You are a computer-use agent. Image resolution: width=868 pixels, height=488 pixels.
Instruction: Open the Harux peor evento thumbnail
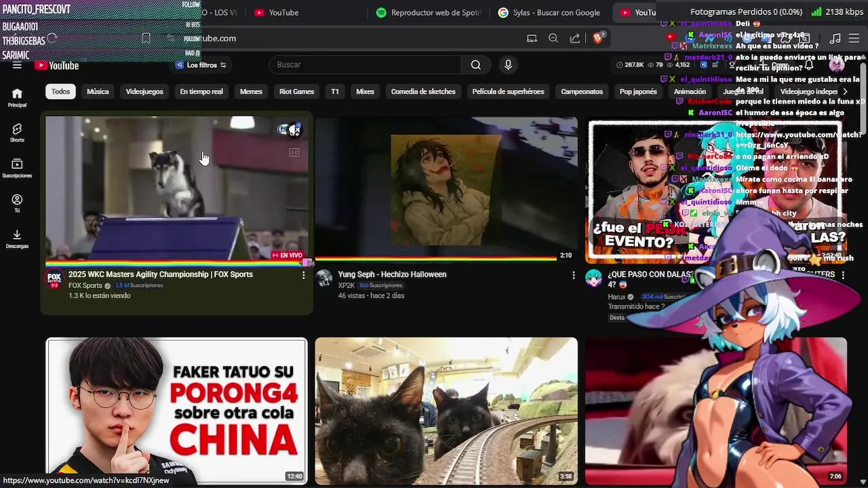tap(715, 190)
